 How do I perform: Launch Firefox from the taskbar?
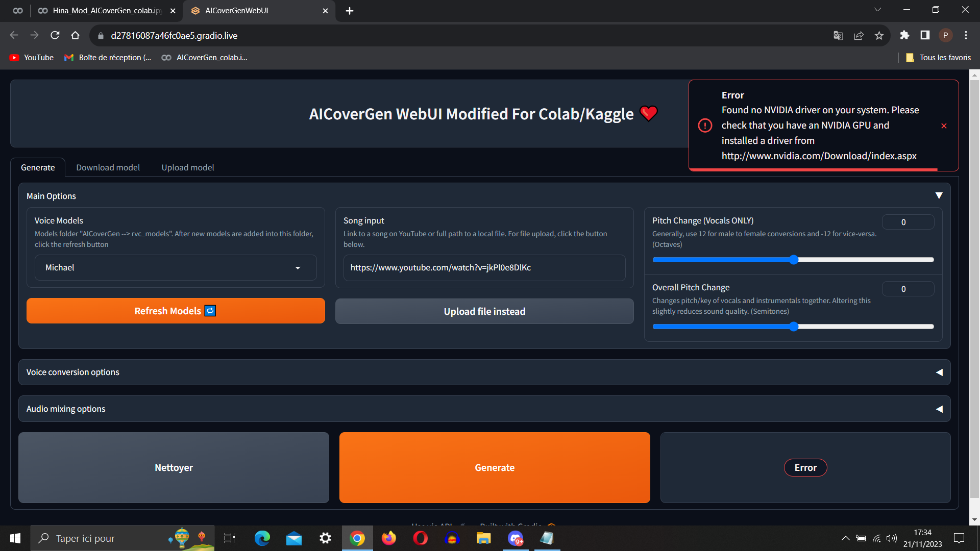point(389,538)
